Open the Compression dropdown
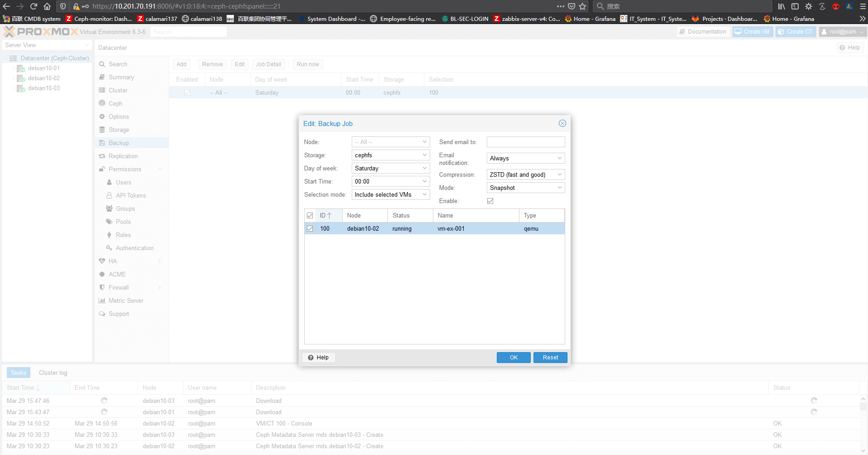868x455 pixels. pos(560,175)
